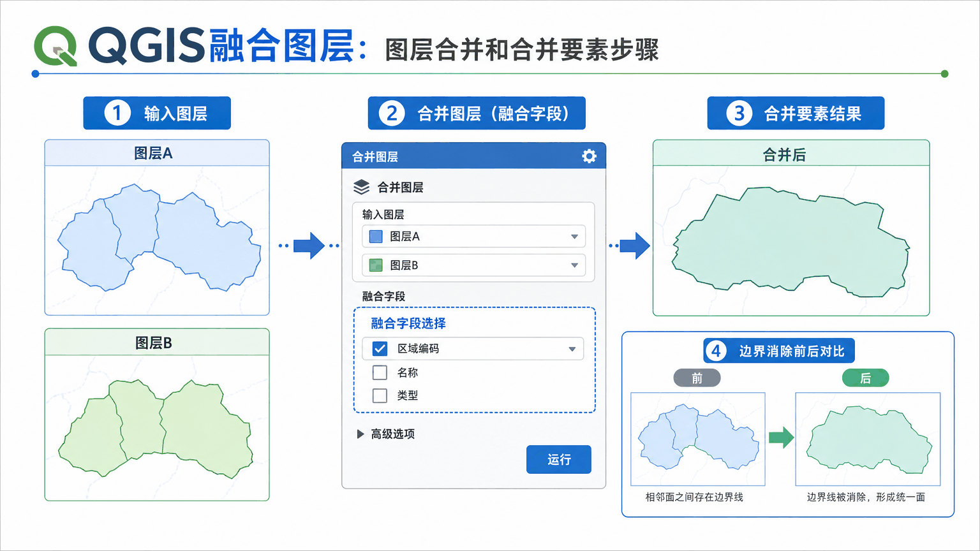Screen dimensions: 980x551
Task: Click the green 图层B color swatch
Action: [376, 265]
